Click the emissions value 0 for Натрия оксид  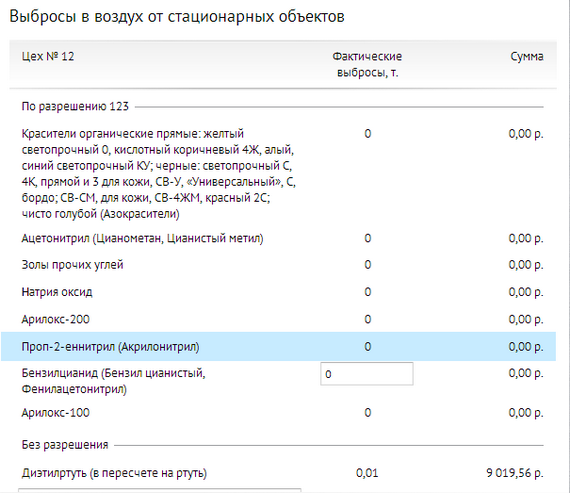pyautogui.click(x=368, y=292)
